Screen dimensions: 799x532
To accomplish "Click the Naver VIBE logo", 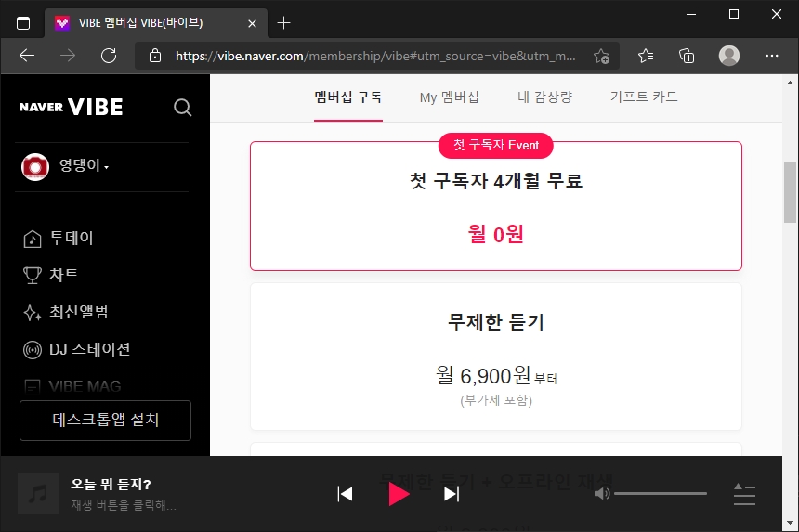I will point(71,107).
